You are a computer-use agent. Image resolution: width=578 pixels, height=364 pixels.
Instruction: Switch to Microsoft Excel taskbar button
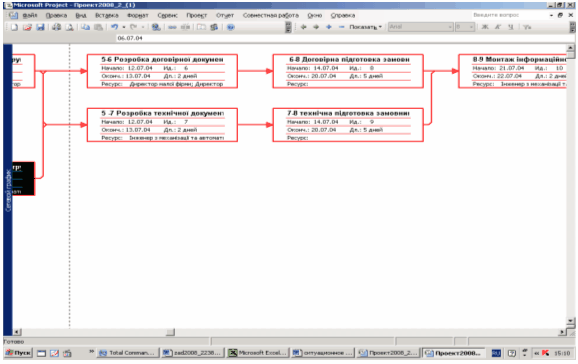(x=258, y=353)
